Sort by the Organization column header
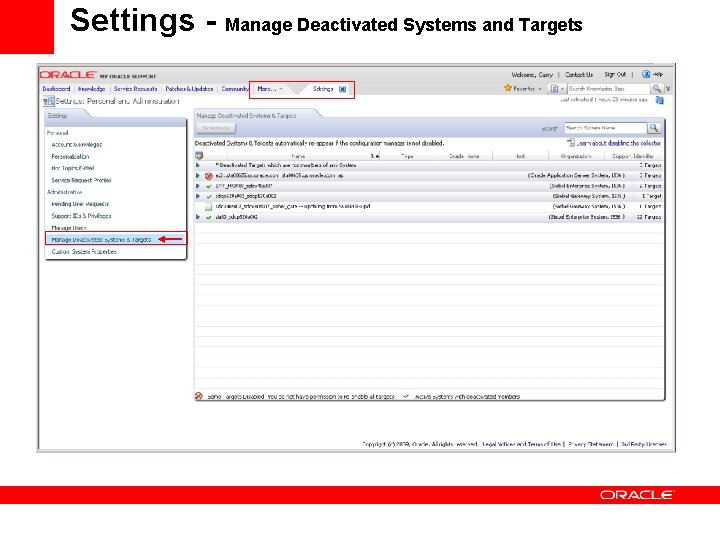 (575, 157)
